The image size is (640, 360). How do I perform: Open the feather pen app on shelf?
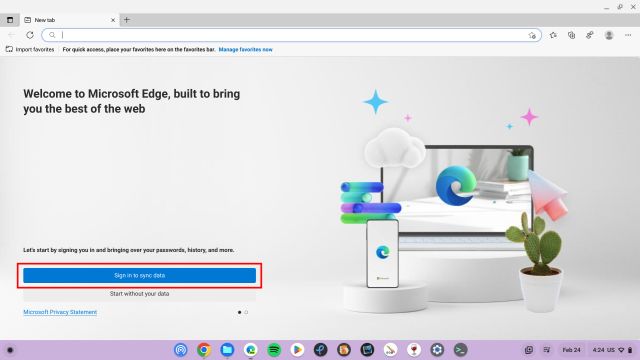coord(390,350)
